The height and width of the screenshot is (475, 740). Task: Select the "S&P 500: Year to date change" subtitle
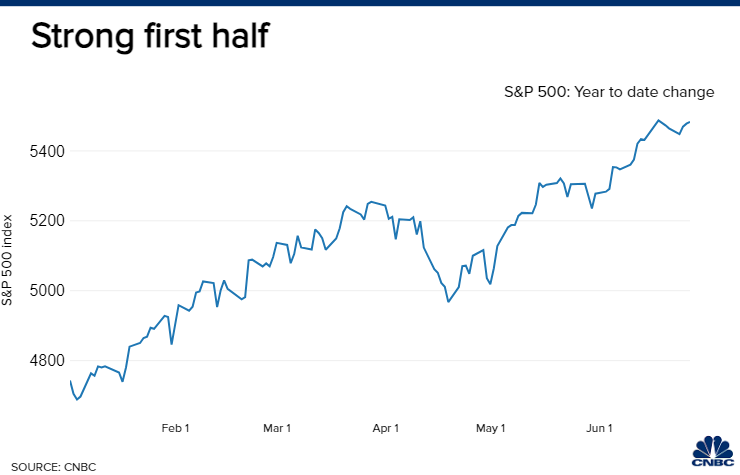pyautogui.click(x=609, y=92)
